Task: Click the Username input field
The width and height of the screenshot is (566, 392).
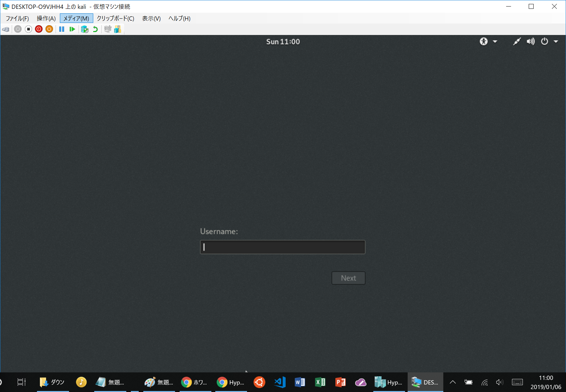Action: (282, 247)
